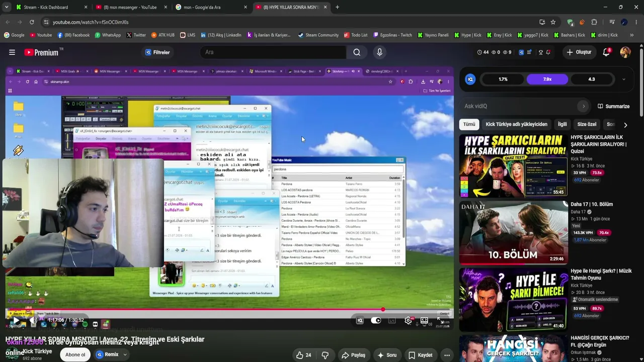The image size is (644, 362).
Task: Submit the Ask vidIQ arrow button
Action: point(584,106)
